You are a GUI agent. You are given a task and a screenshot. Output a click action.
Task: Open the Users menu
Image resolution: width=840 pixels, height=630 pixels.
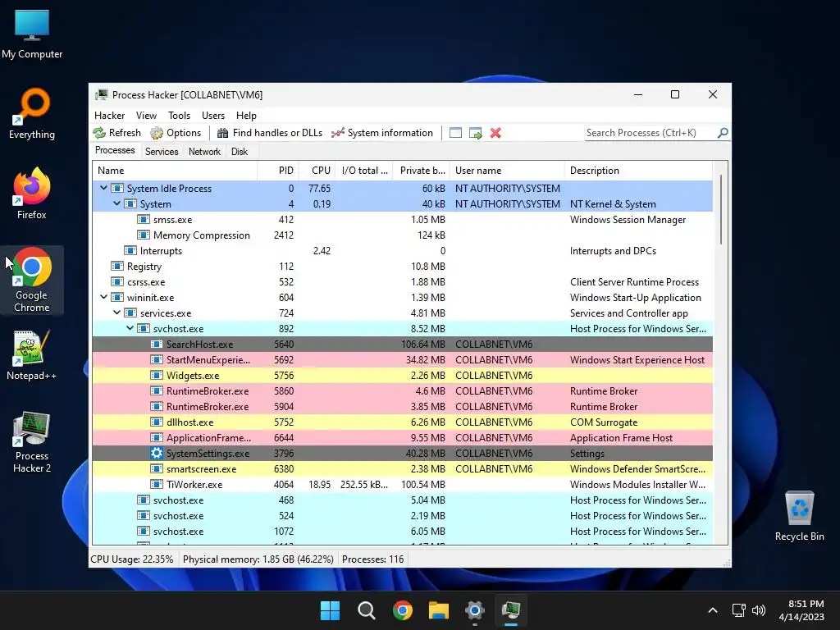click(213, 116)
